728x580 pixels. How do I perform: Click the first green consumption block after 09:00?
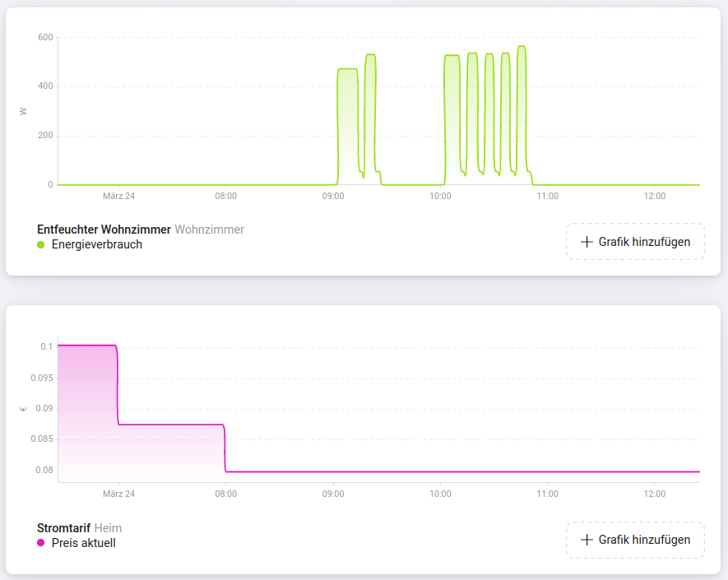pos(348,127)
